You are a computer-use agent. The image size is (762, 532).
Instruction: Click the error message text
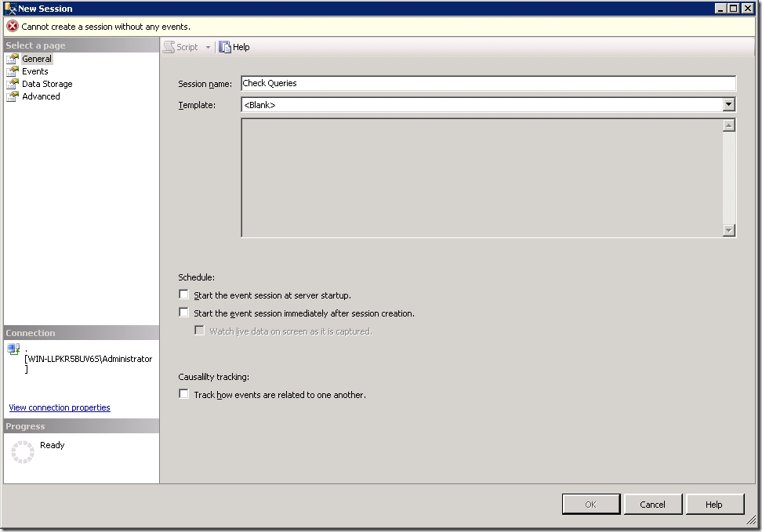pos(106,27)
